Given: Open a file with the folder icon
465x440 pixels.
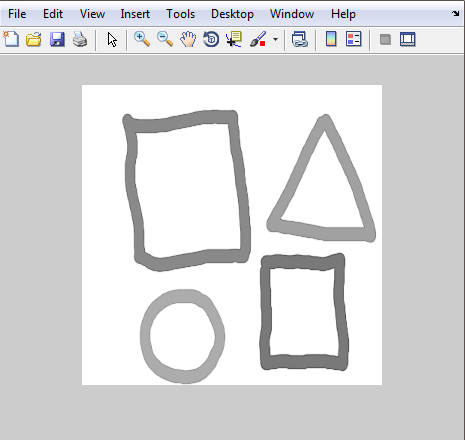Looking at the screenshot, I should [x=34, y=39].
